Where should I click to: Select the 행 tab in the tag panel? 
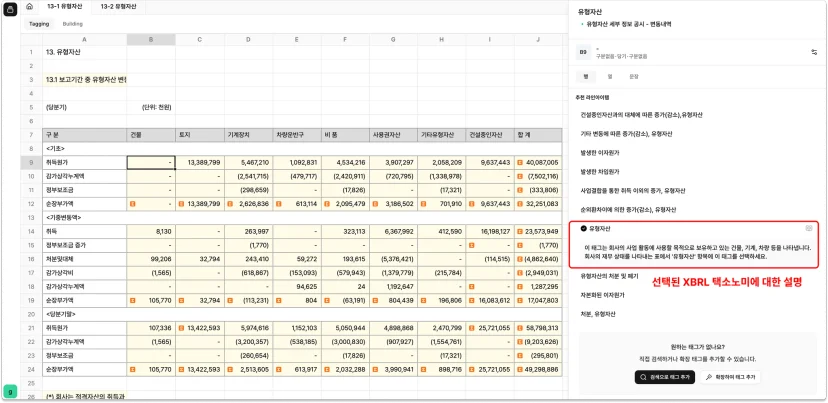[x=586, y=77]
